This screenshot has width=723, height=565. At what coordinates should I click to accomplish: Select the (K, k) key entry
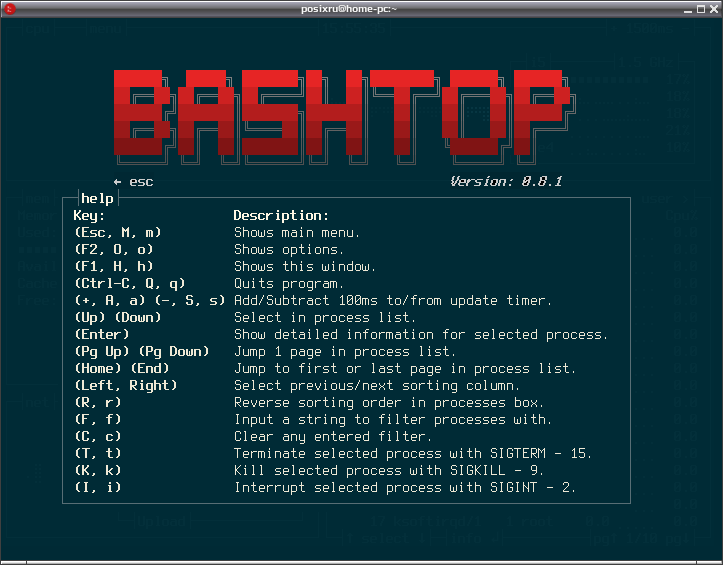(x=98, y=470)
